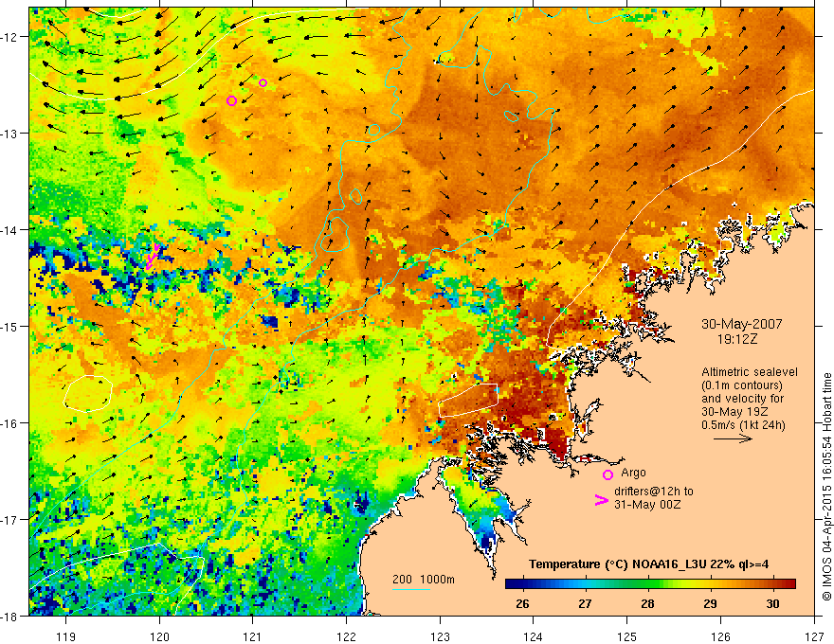Click the 'Argo' legend label

pyautogui.click(x=633, y=473)
